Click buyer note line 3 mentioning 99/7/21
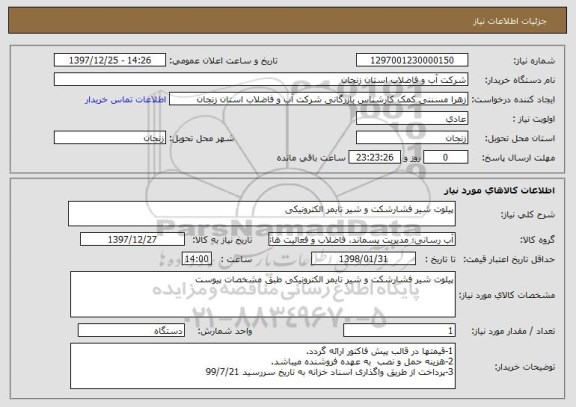Screen dimensions: 576x407 tap(330, 372)
